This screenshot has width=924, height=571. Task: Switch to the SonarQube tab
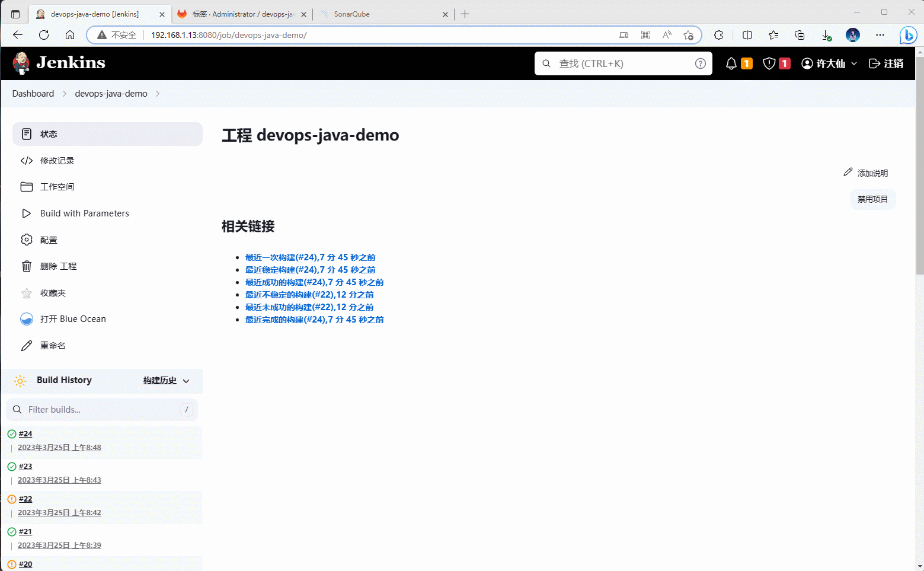pyautogui.click(x=383, y=14)
